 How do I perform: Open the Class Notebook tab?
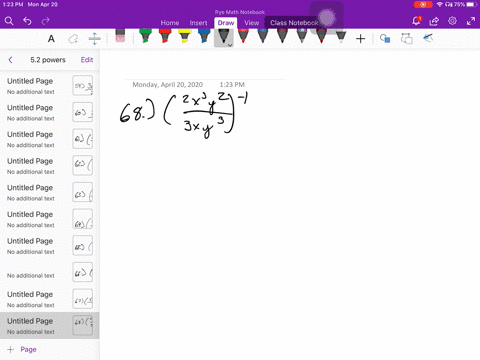pyautogui.click(x=294, y=23)
